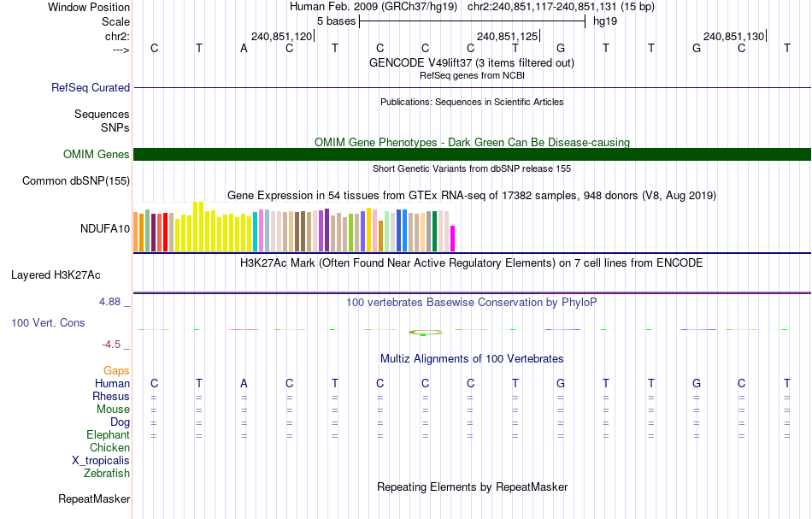This screenshot has width=812, height=519.
Task: Select the Chicken species label
Action: [109, 447]
